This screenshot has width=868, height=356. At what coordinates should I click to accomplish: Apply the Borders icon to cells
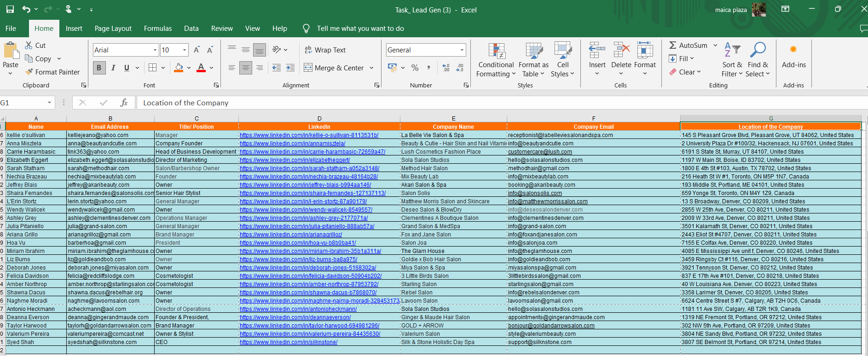(x=153, y=68)
